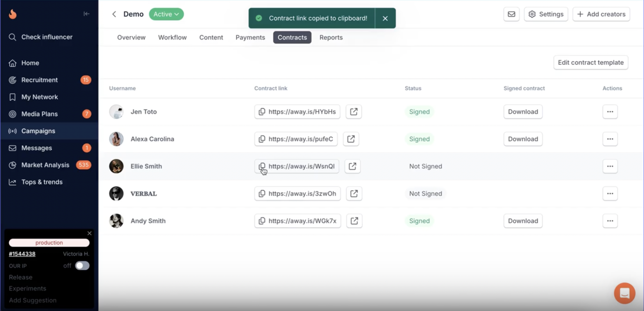644x311 pixels.
Task: Click Edit contract template button
Action: coord(591,63)
